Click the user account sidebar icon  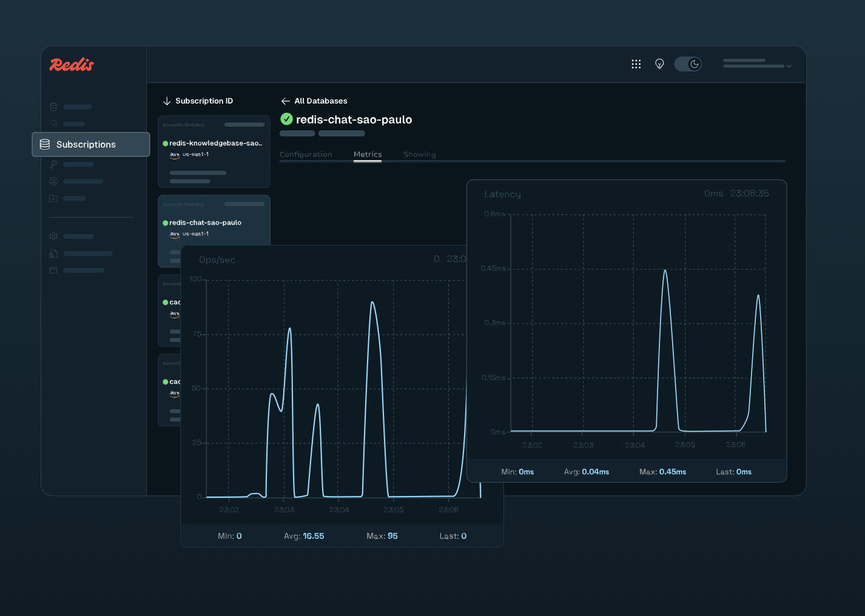[x=53, y=181]
